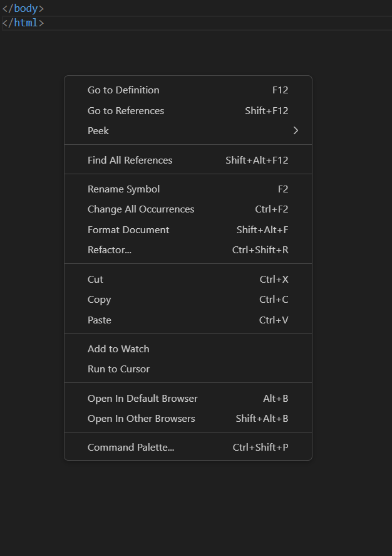
Task: Open In Default Browser entry
Action: tap(188, 399)
